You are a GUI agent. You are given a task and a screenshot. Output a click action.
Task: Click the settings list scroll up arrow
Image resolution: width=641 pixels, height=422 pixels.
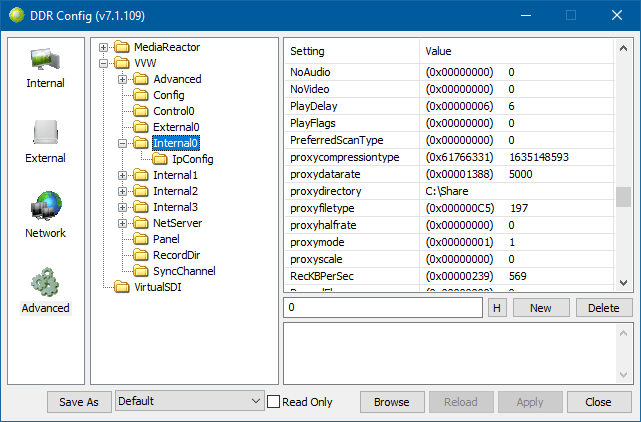[623, 48]
